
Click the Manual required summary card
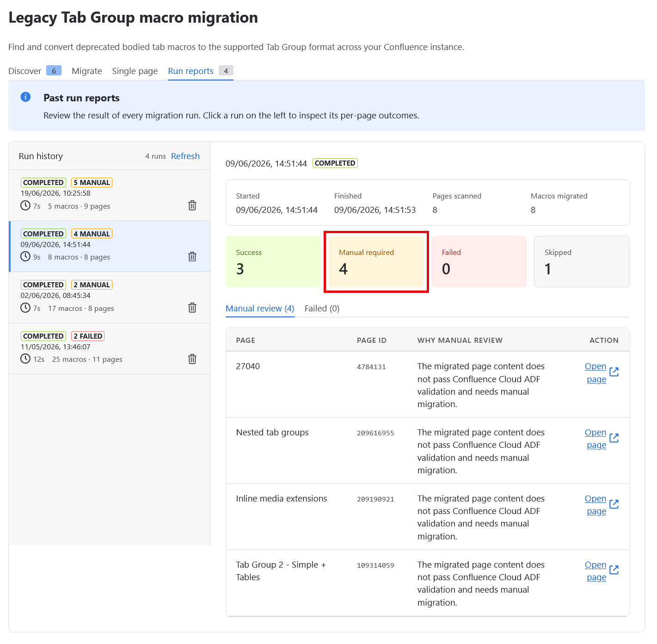(x=376, y=262)
